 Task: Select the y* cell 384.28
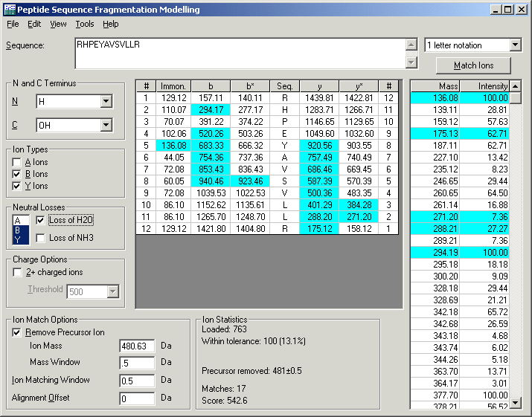click(x=359, y=204)
